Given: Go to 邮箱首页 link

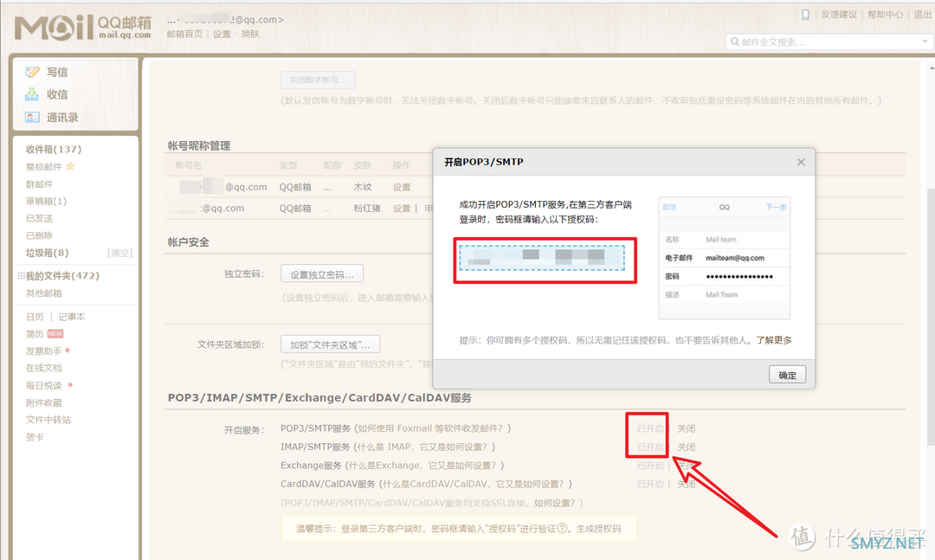Looking at the screenshot, I should pyautogui.click(x=185, y=34).
